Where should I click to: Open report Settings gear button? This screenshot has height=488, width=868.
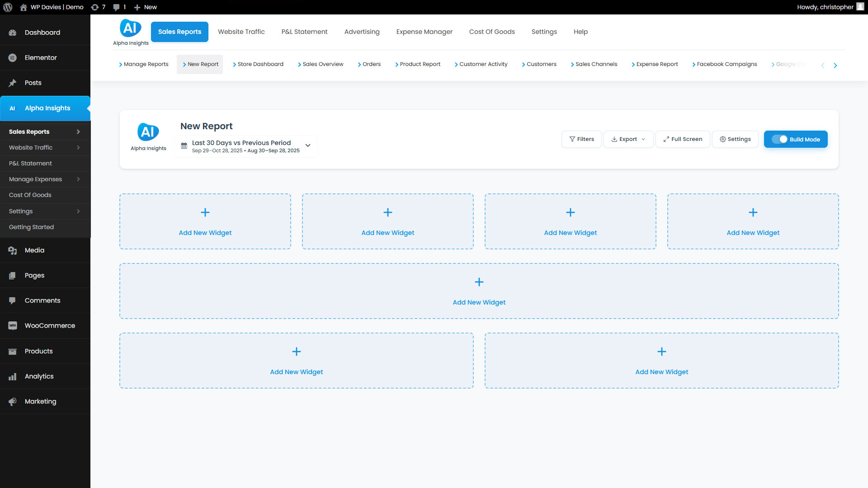point(735,139)
